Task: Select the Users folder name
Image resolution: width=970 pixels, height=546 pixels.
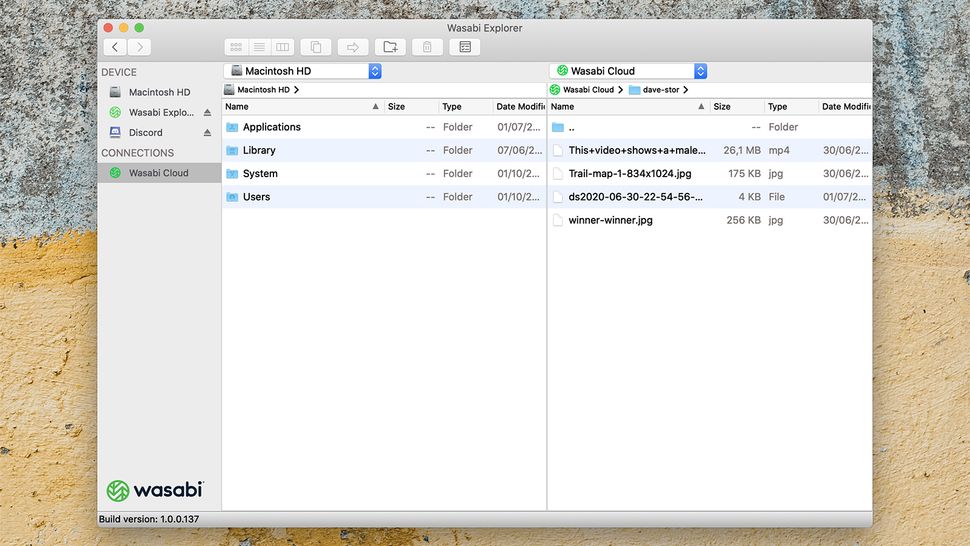Action: tap(256, 197)
